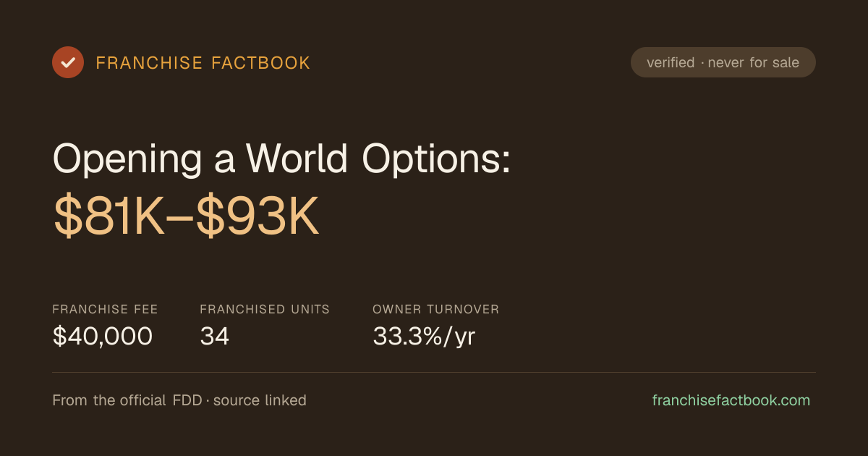Click the source linked text
The image size is (868, 456).
(260, 400)
